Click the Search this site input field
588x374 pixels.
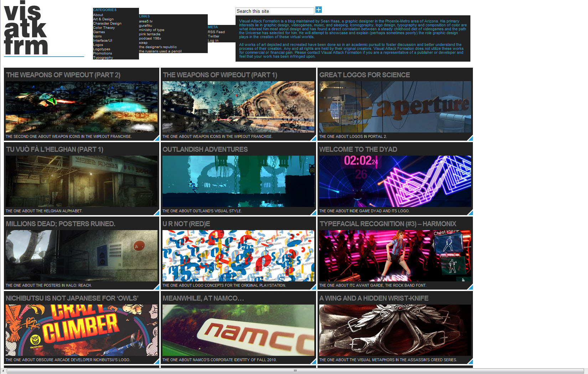pyautogui.click(x=274, y=11)
